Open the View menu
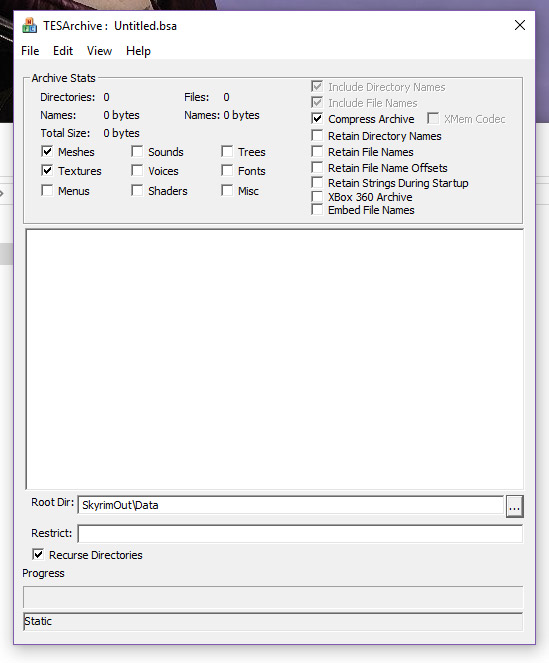Image resolution: width=549 pixels, height=663 pixels. [99, 51]
